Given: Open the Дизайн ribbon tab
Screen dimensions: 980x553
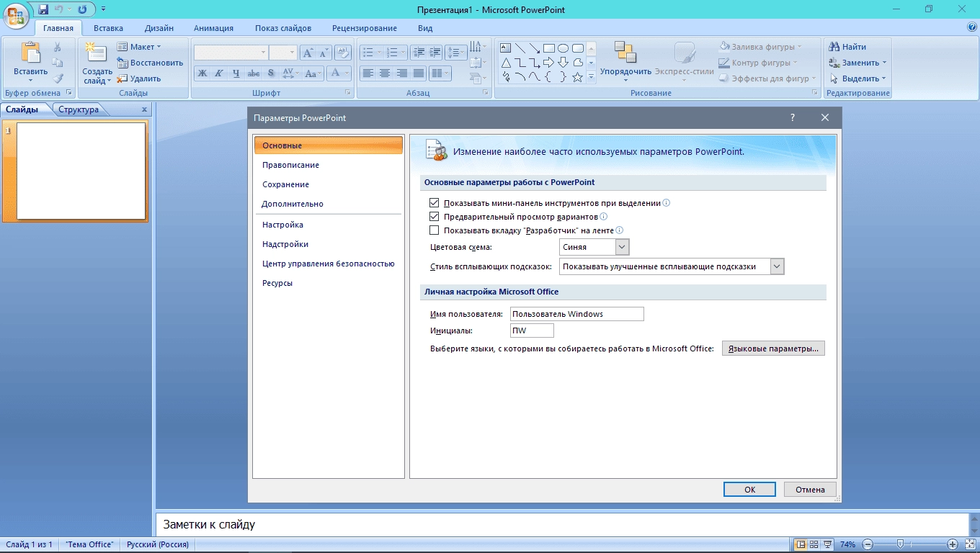Looking at the screenshot, I should coord(159,28).
